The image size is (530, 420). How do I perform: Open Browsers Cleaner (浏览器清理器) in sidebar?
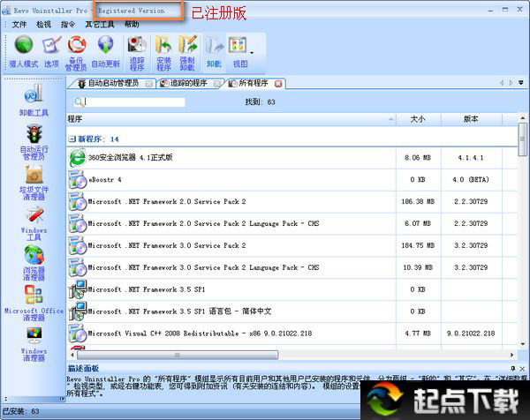pyautogui.click(x=34, y=263)
